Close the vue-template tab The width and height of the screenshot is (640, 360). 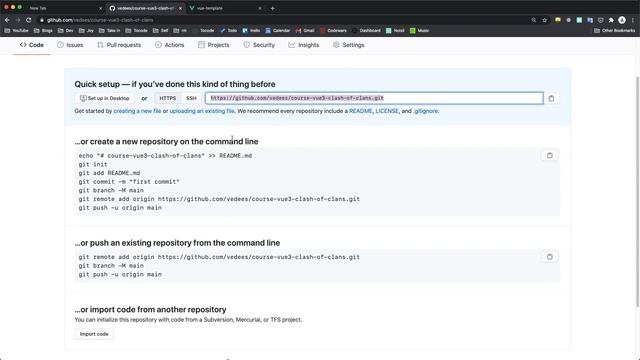pos(260,8)
